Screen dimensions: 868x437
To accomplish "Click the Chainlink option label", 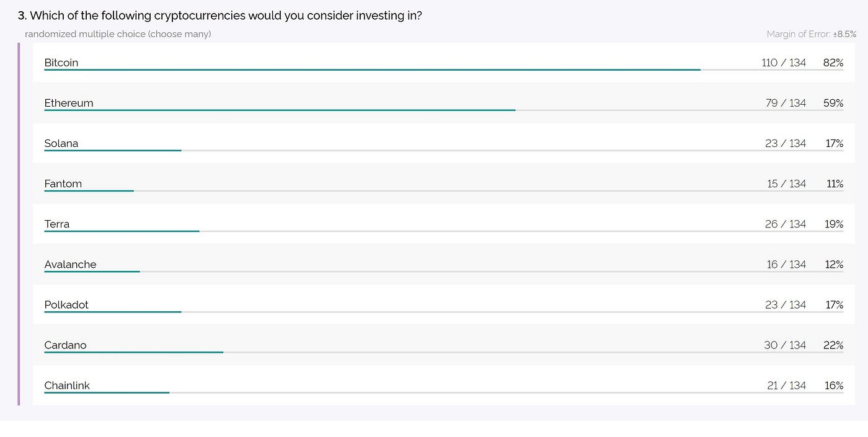I will 67,385.
